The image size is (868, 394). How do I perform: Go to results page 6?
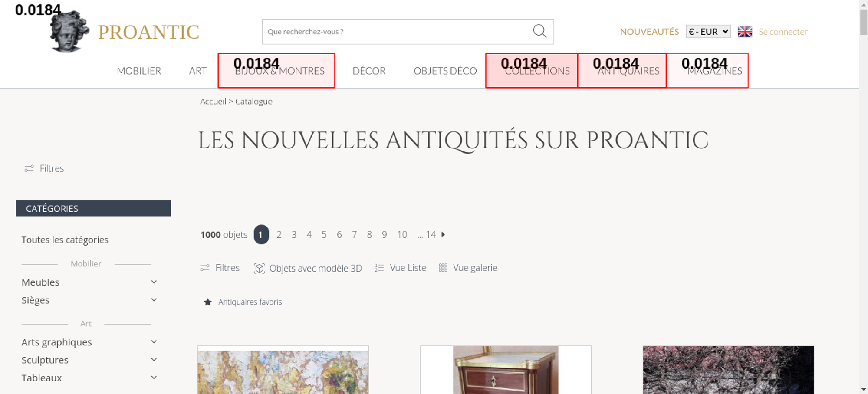click(x=339, y=235)
